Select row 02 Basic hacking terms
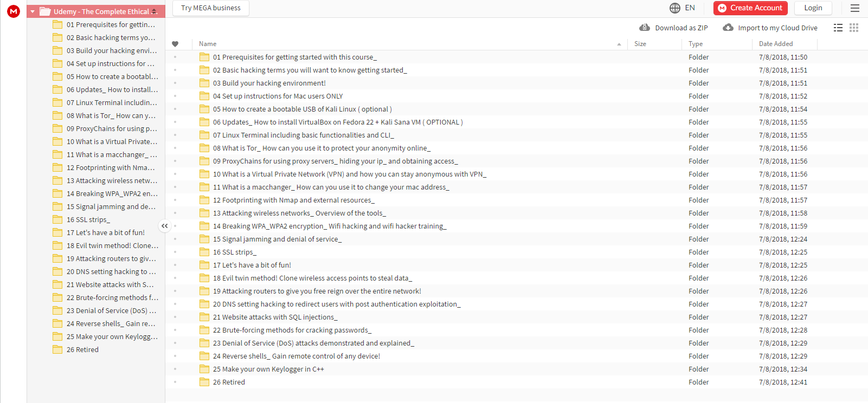 [x=517, y=70]
